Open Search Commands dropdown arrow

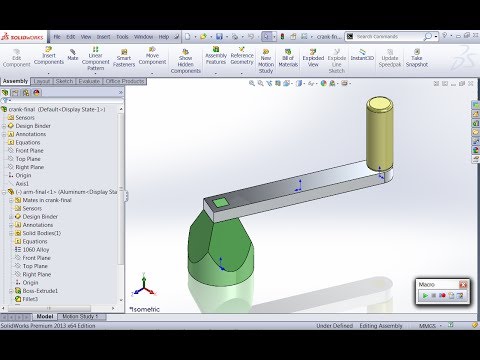coord(436,37)
